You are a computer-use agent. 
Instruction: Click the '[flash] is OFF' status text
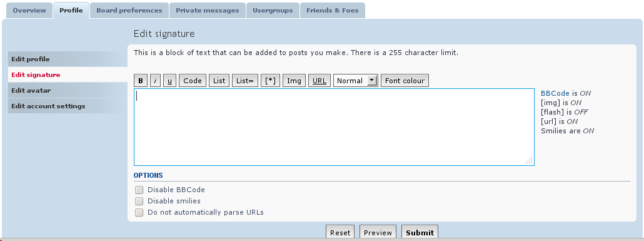tap(565, 112)
